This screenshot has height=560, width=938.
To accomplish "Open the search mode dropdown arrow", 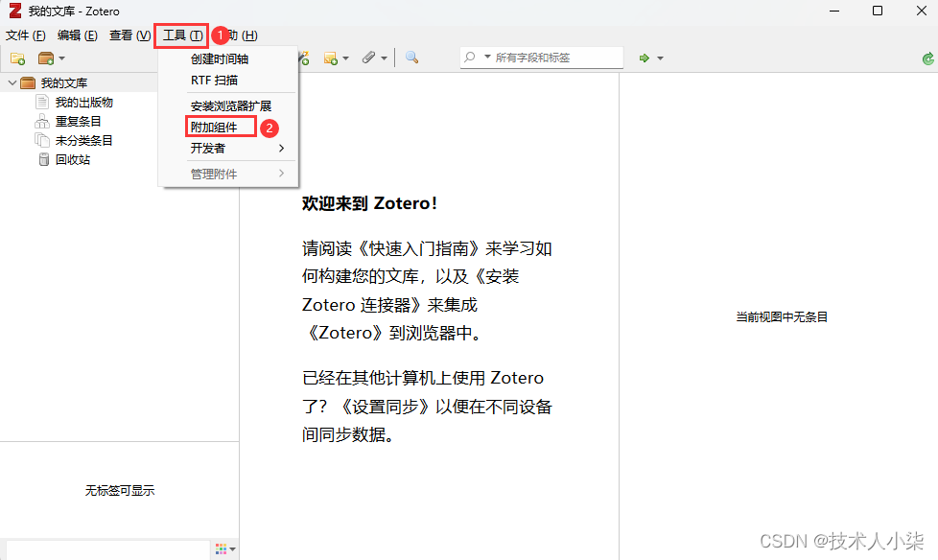I will (x=487, y=57).
